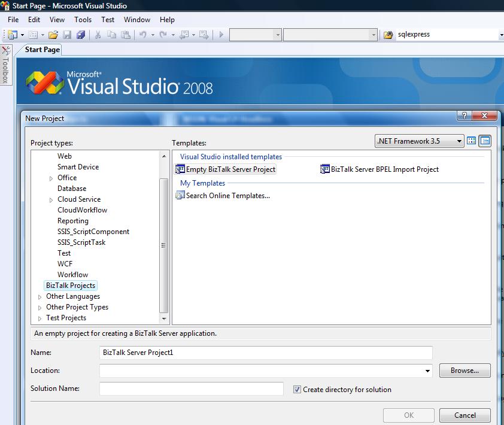Viewport: 504px width, 425px height.
Task: Click the project types scrollbar thumb
Action: pyautogui.click(x=163, y=245)
